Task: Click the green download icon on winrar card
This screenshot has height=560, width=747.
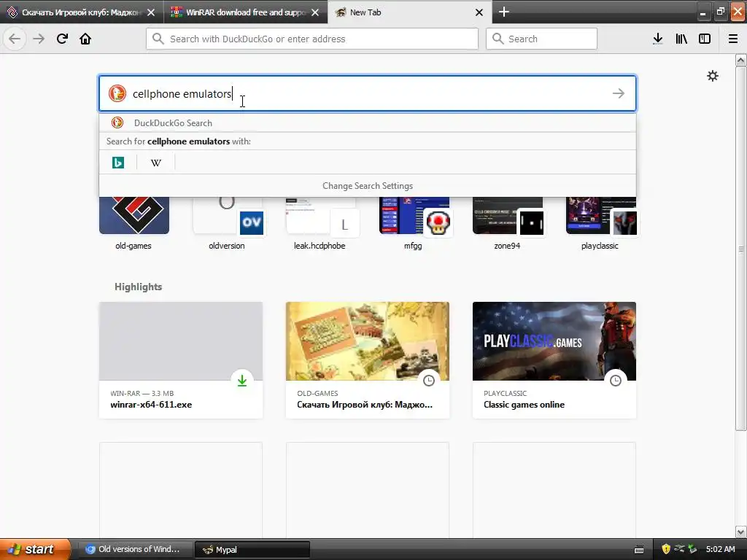Action: [x=242, y=381]
